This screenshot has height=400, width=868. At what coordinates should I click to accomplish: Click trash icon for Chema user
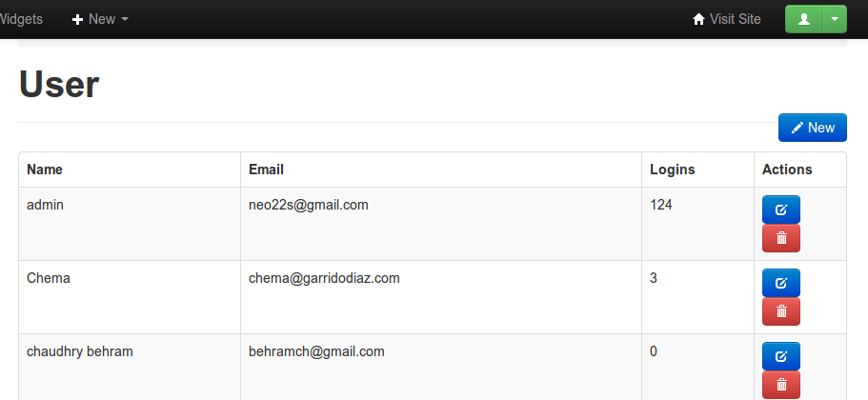tap(781, 311)
